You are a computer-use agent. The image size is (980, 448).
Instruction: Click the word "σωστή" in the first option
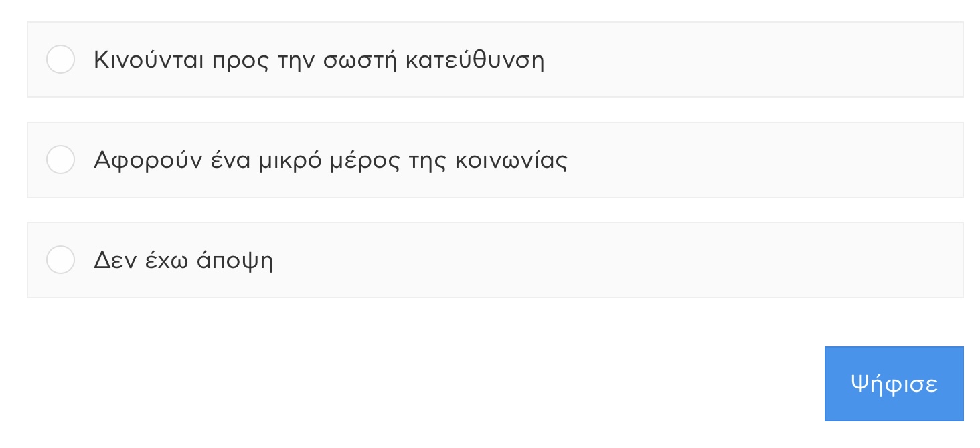pyautogui.click(x=361, y=60)
